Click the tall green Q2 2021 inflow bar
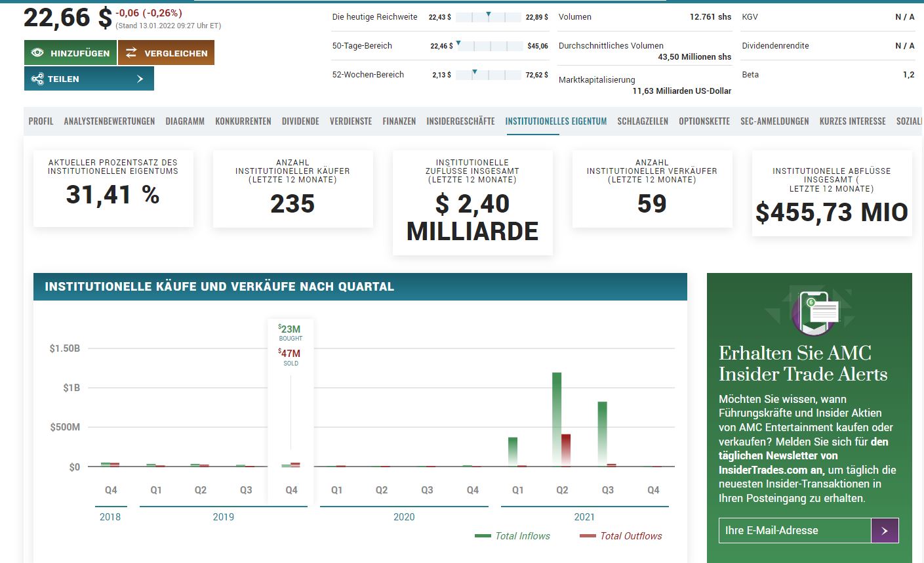Viewport: 924px width, 563px height. click(x=557, y=419)
